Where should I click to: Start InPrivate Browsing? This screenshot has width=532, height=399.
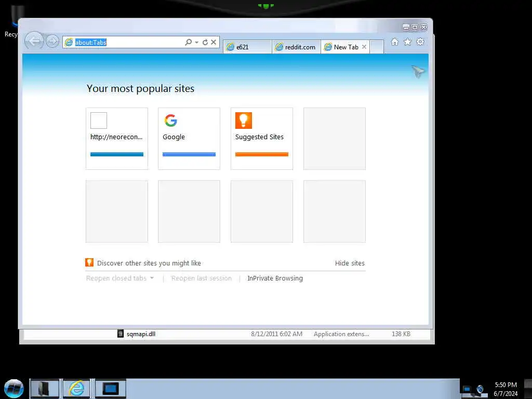pyautogui.click(x=275, y=278)
